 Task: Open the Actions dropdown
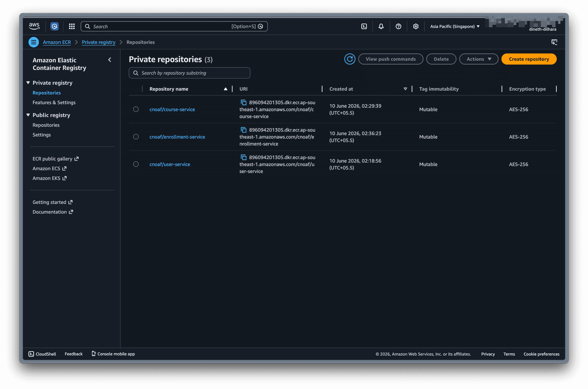[479, 59]
